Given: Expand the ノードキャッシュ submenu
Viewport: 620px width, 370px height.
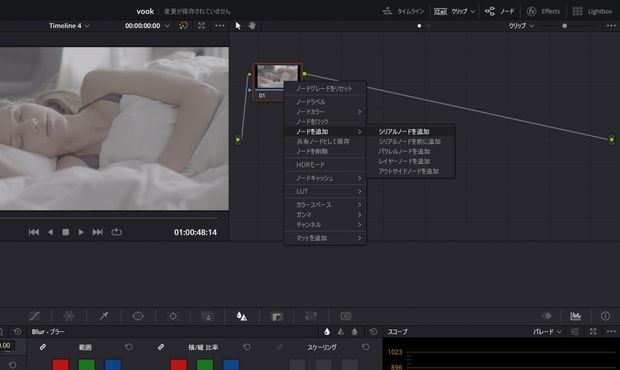Looking at the screenshot, I should tap(325, 178).
